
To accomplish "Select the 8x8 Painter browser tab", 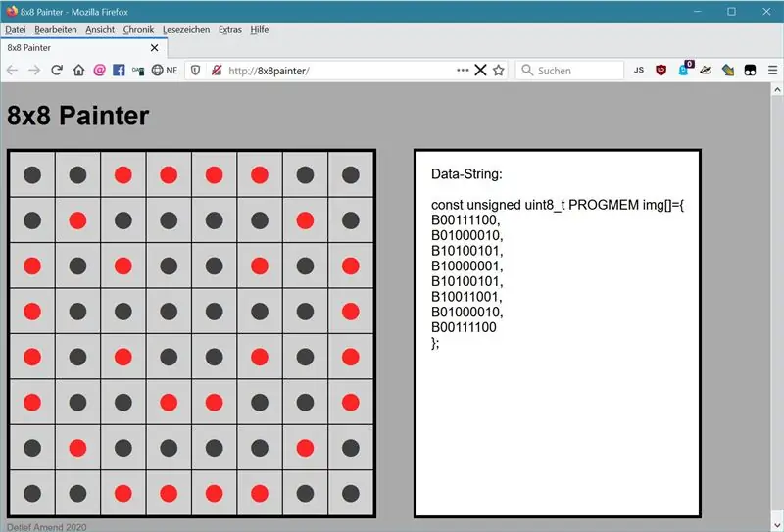I will point(84,47).
